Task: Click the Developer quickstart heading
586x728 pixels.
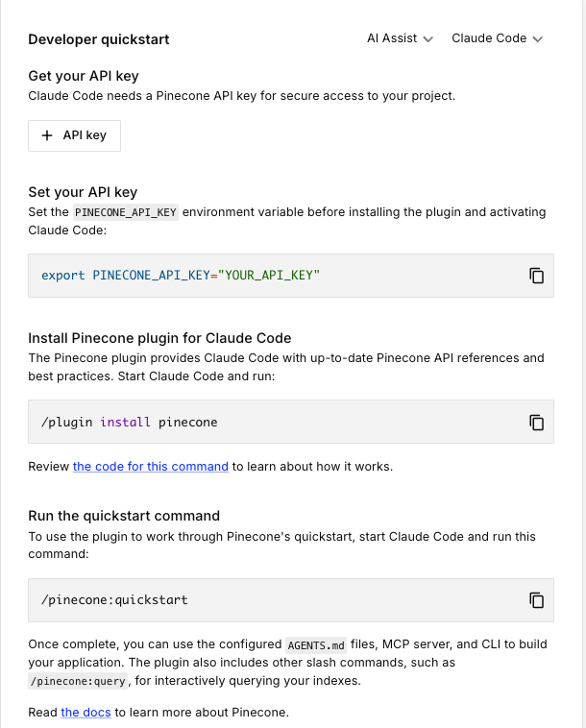Action: [x=99, y=39]
